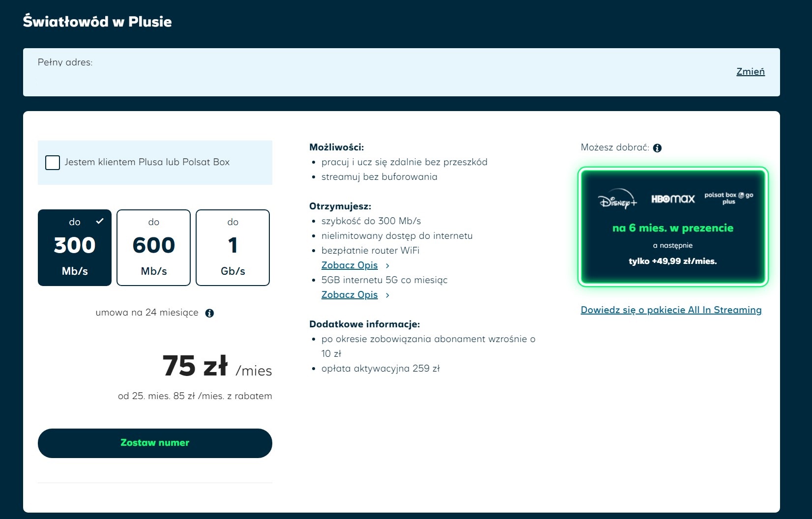Click 'od 25. mies. 85 zł /mies. z rabatem' text
The image size is (812, 519).
195,396
